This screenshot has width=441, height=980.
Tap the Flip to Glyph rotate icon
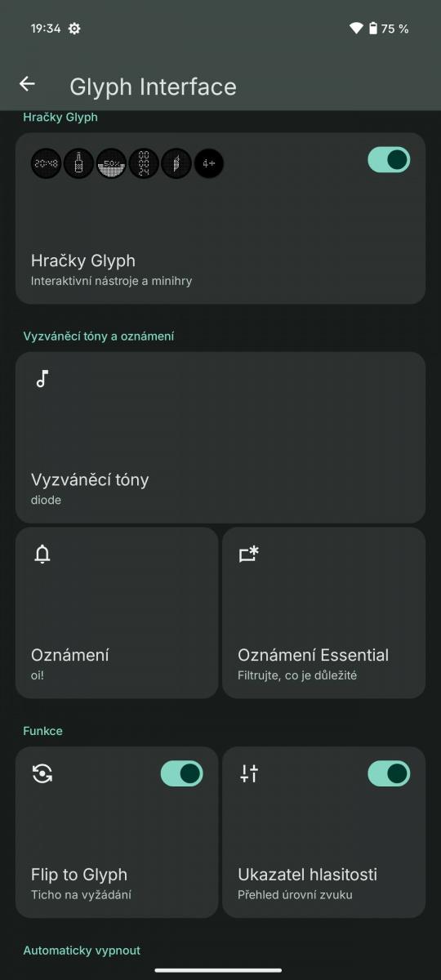[x=42, y=773]
